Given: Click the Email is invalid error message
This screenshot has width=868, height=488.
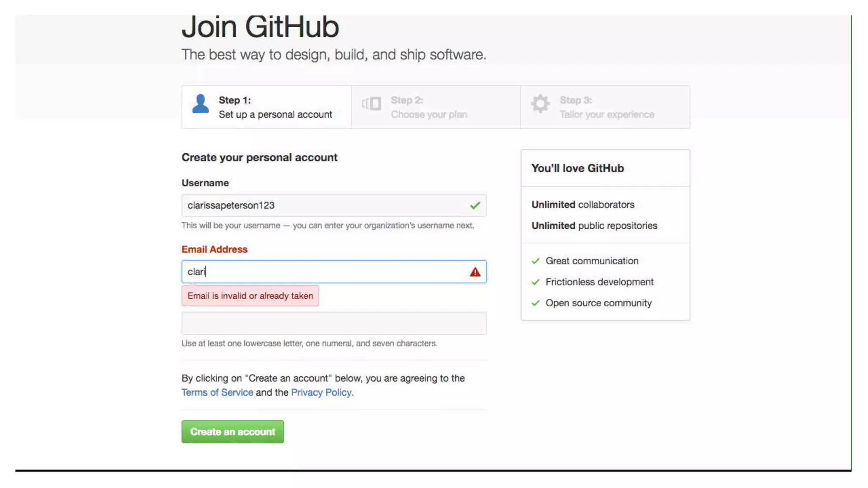Looking at the screenshot, I should (250, 296).
